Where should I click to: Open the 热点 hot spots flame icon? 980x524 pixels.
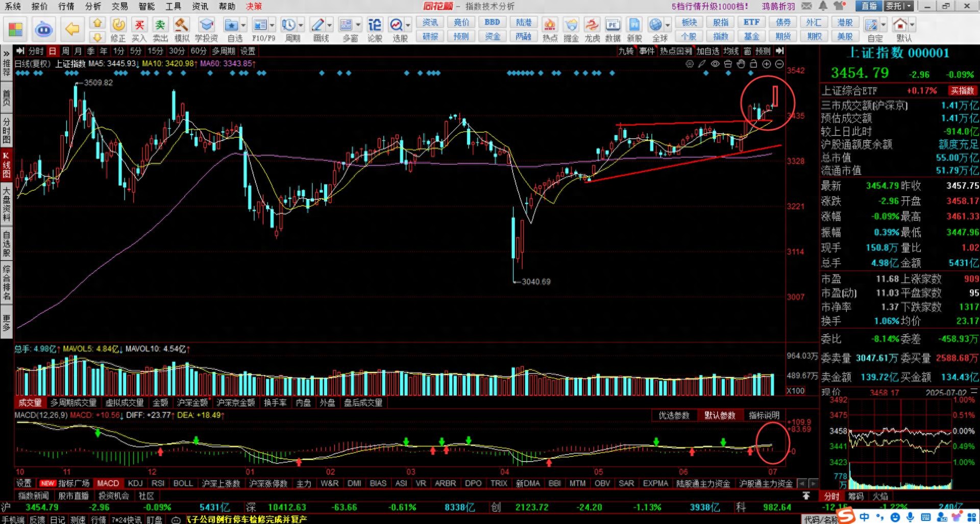550,30
